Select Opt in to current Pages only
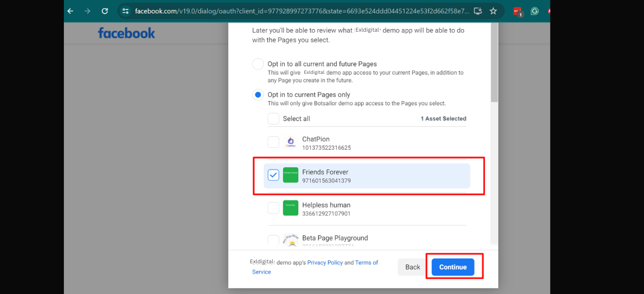 point(258,94)
